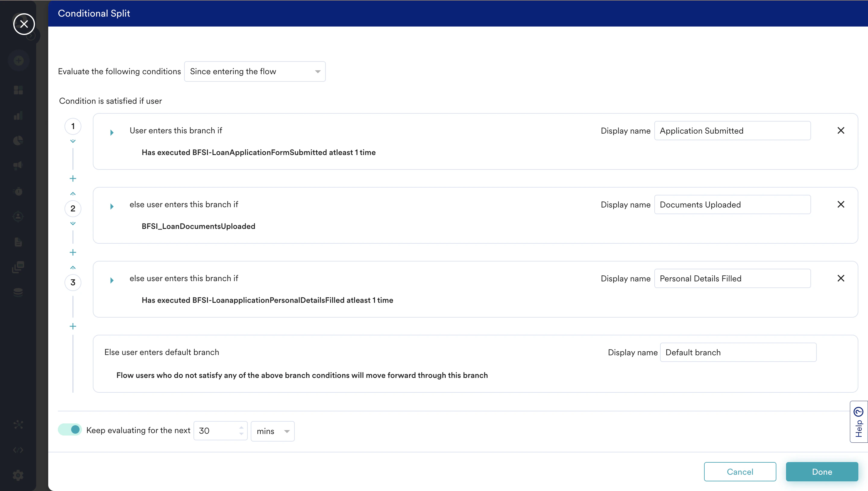Add a branch below branch 3 with plus icon

point(73,326)
